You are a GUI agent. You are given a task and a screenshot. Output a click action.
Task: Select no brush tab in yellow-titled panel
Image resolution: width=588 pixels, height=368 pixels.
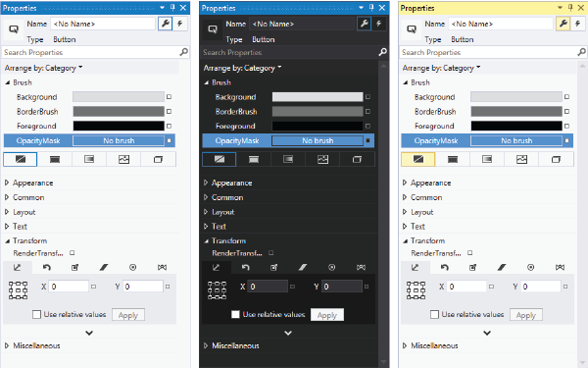pyautogui.click(x=418, y=159)
